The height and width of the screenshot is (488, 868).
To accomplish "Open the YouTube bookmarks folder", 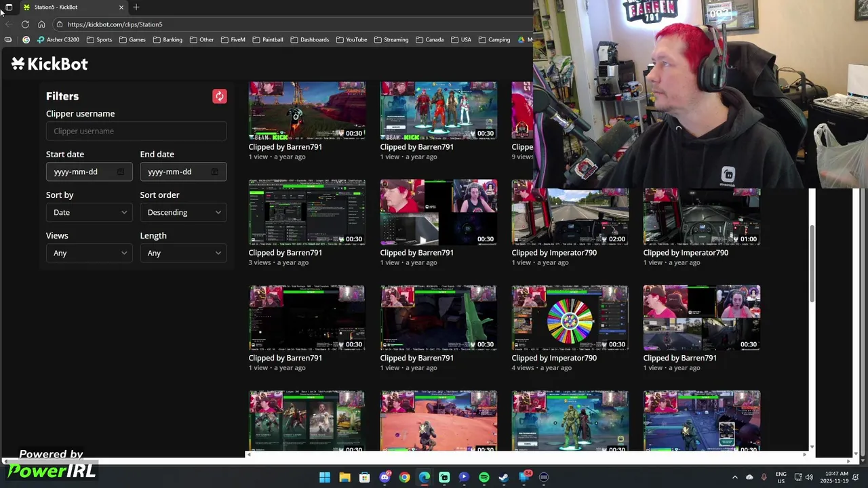I will pos(351,40).
